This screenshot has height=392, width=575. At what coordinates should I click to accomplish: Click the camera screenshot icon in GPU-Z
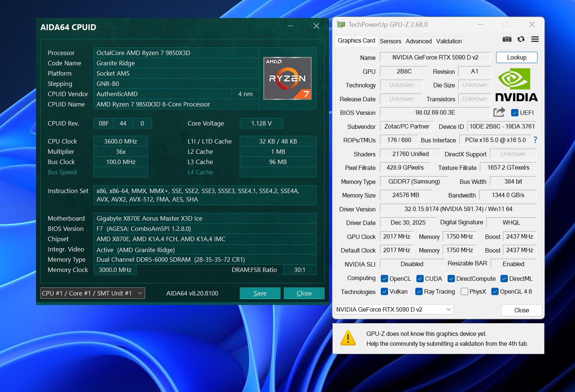[x=507, y=39]
